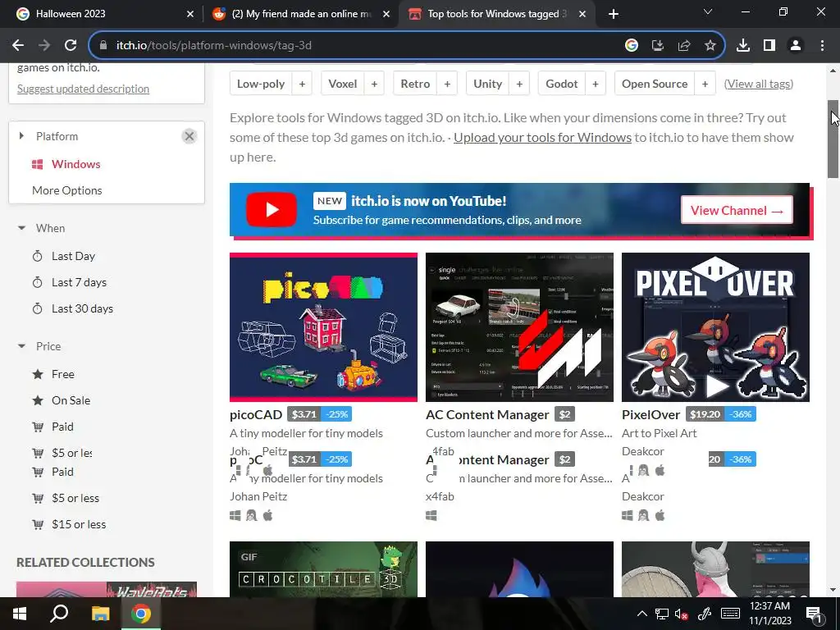Collapse the Price filter section
Viewport: 840px width, 630px height.
point(21,347)
